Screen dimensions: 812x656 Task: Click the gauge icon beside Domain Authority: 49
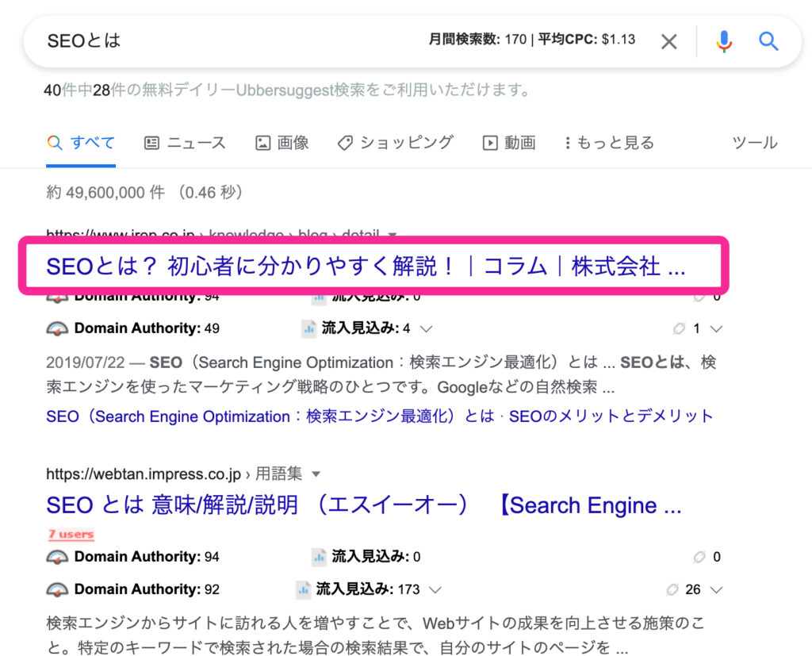pyautogui.click(x=57, y=328)
